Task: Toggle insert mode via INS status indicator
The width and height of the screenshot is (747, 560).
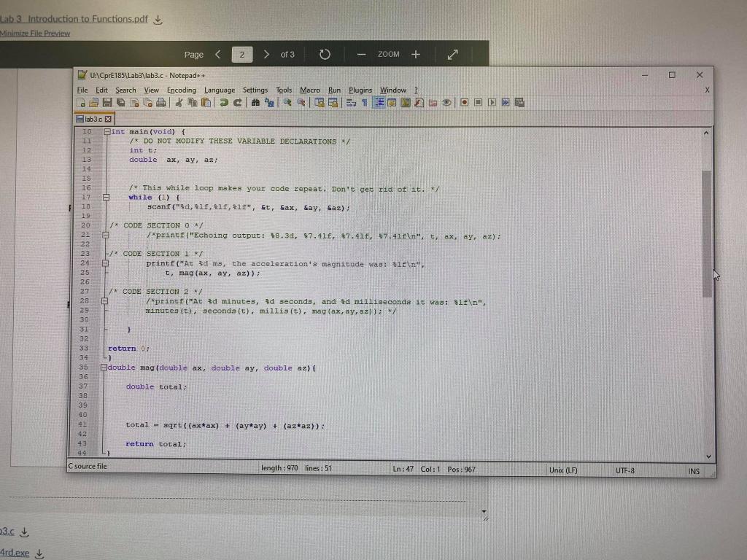Action: pos(694,471)
